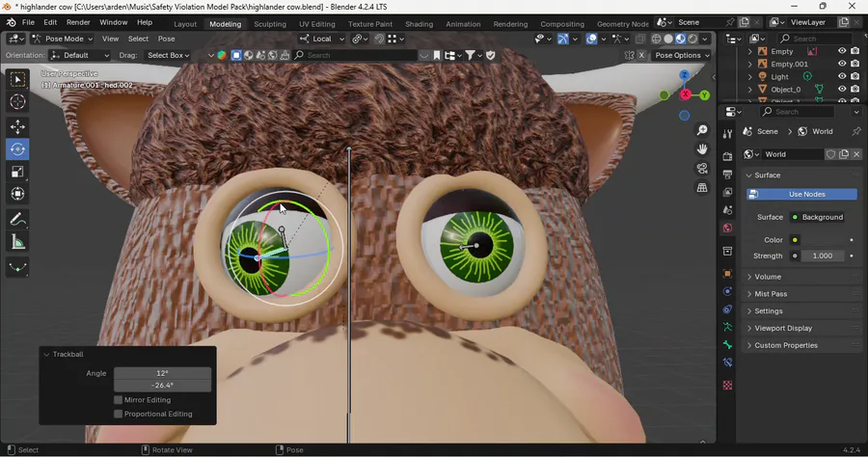Screen dimensions: 868x457
Task: Click the Surface Background shader button
Action: (x=818, y=218)
